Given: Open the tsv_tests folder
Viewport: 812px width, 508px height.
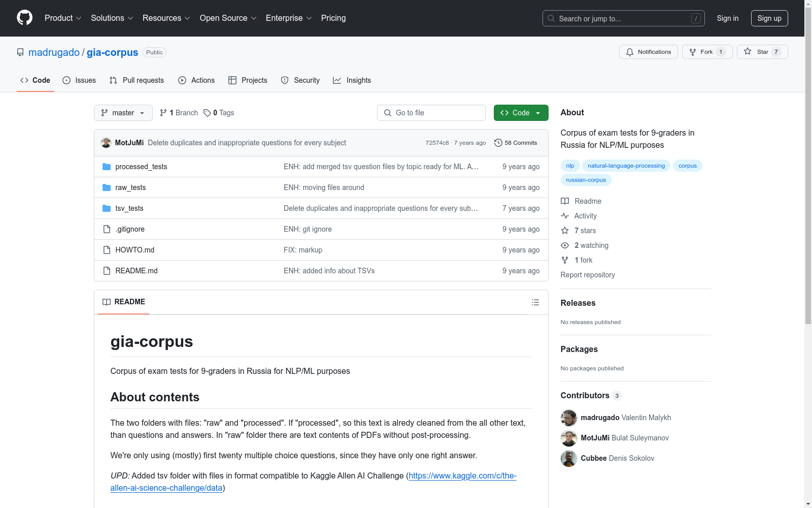Looking at the screenshot, I should point(129,208).
